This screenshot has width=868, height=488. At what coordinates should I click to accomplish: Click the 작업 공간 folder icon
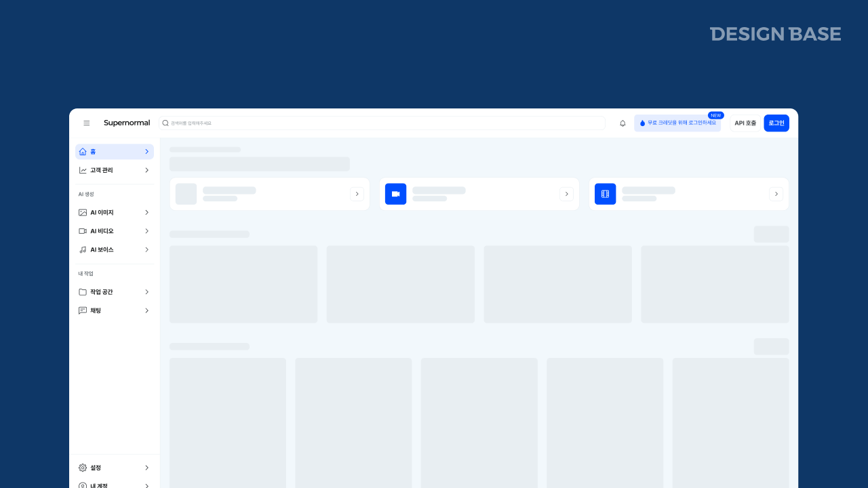pos(83,291)
